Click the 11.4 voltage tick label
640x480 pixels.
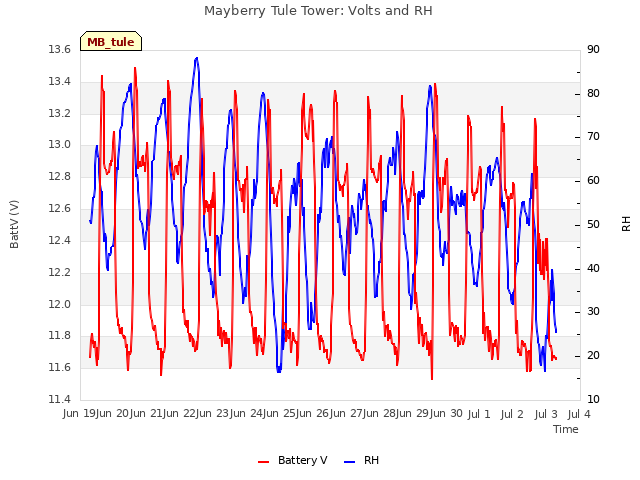click(59, 399)
